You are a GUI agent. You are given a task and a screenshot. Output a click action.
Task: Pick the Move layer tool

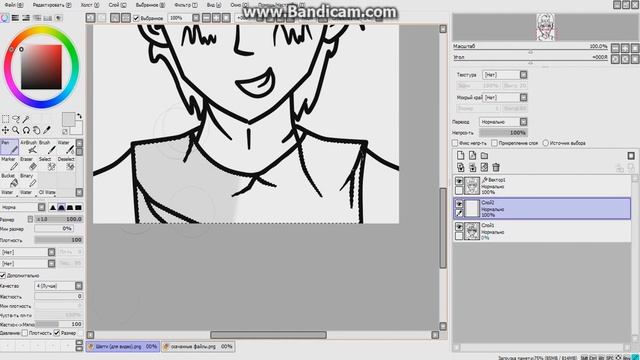click(x=5, y=130)
